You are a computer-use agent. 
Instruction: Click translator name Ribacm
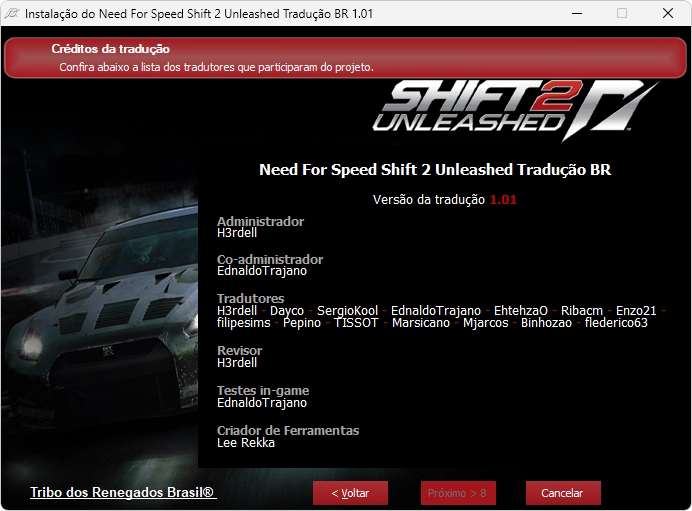582,311
